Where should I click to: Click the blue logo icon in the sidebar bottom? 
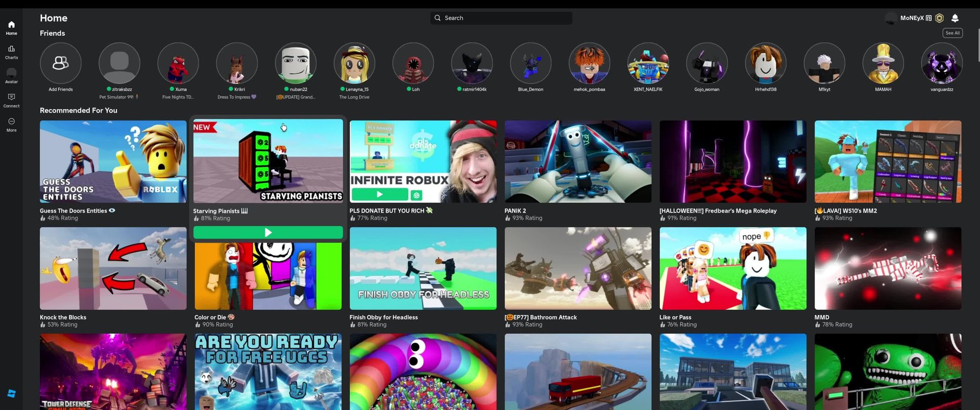coord(11,394)
